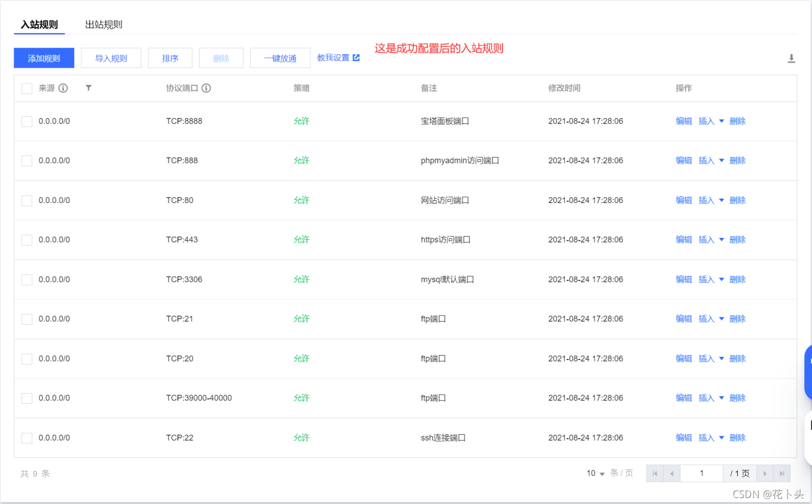Go to first page pagination icon

click(x=654, y=474)
